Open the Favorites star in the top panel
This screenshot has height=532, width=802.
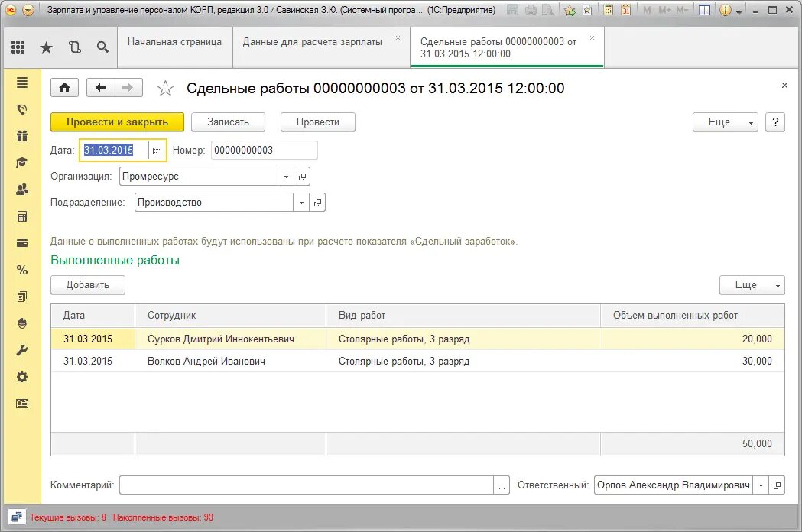[46, 47]
